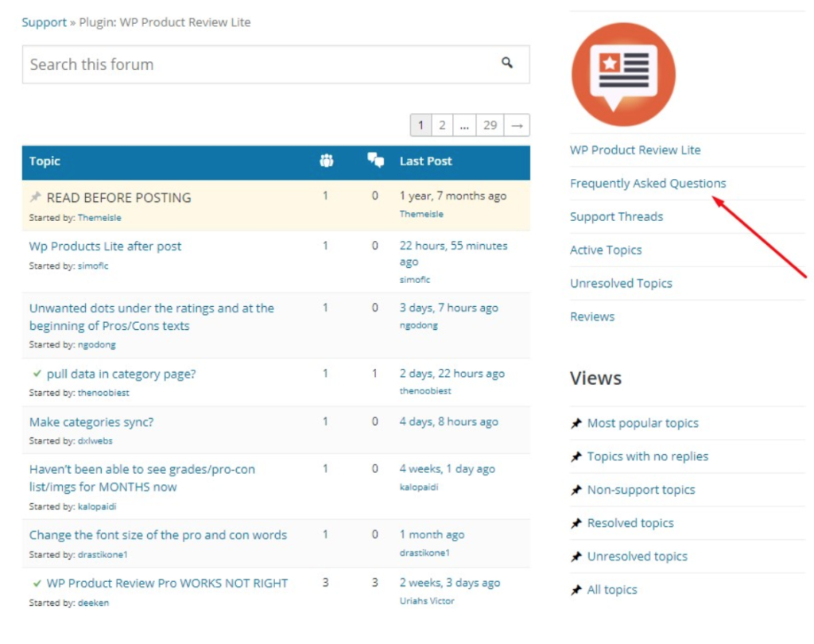Image resolution: width=814 pixels, height=644 pixels.
Task: Open the Reviews sidebar link
Action: coord(592,317)
